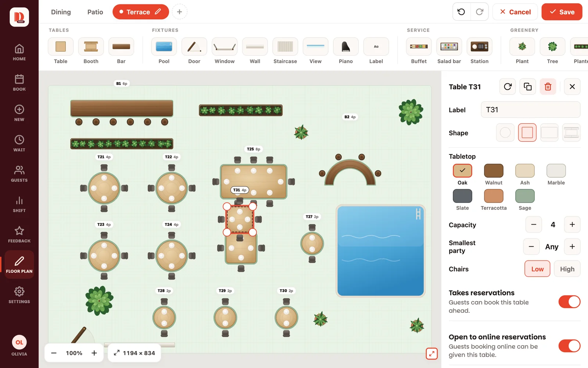The image size is (588, 368).
Task: Edit the Label field containing T31
Action: 531,110
